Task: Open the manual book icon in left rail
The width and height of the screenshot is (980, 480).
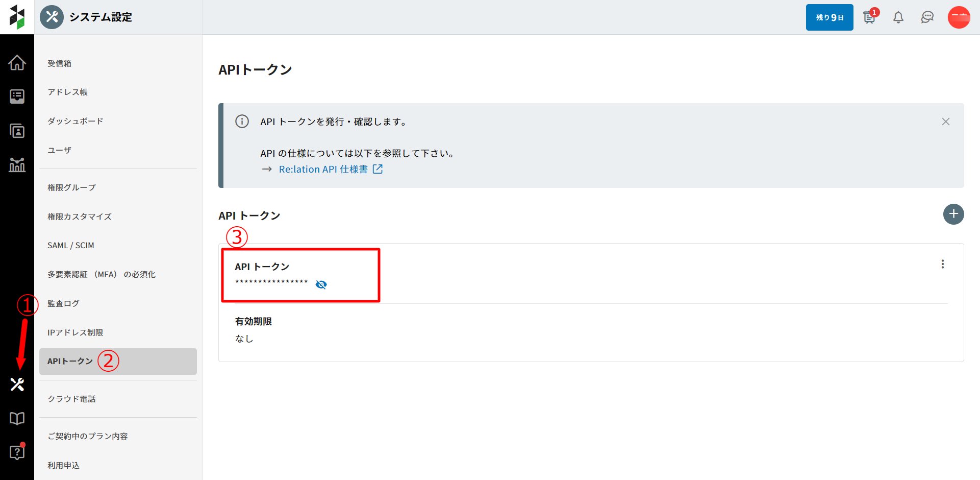Action: 17,419
